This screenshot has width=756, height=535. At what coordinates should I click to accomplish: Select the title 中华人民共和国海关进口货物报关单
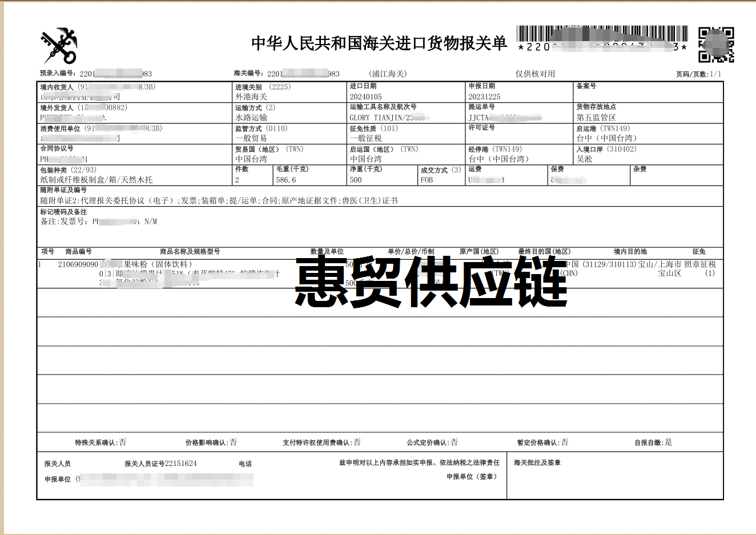point(379,43)
